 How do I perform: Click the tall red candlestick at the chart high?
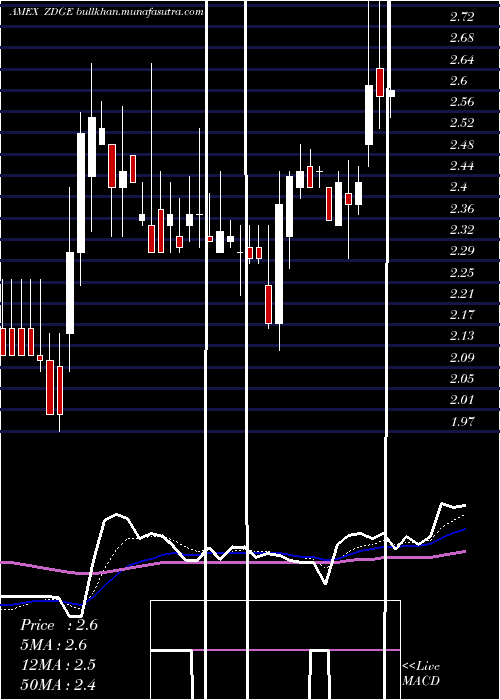pos(380,82)
